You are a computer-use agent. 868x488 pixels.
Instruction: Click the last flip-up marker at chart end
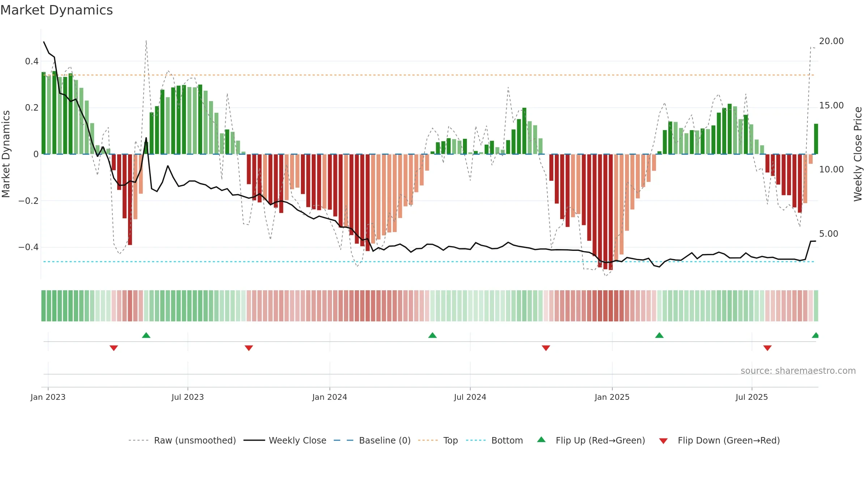pyautogui.click(x=815, y=335)
